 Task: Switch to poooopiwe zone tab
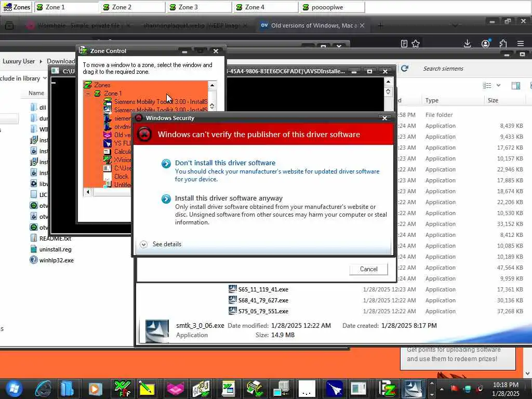(x=332, y=7)
